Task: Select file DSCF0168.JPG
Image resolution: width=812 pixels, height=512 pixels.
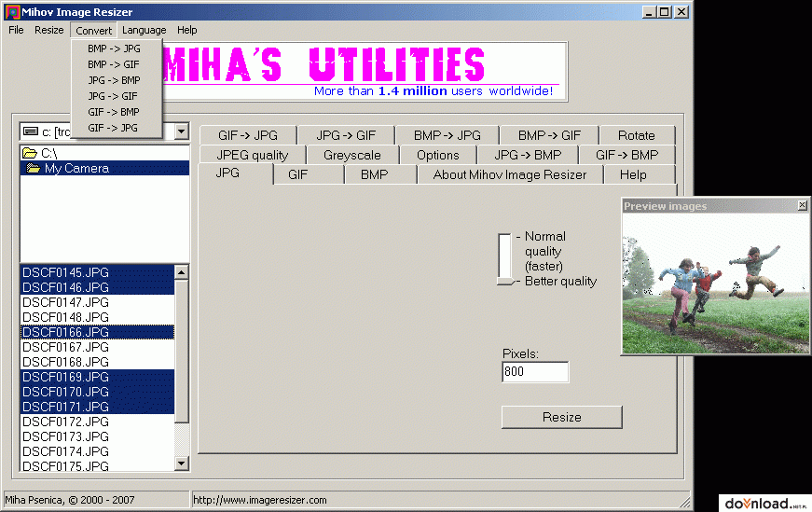Action: point(97,362)
